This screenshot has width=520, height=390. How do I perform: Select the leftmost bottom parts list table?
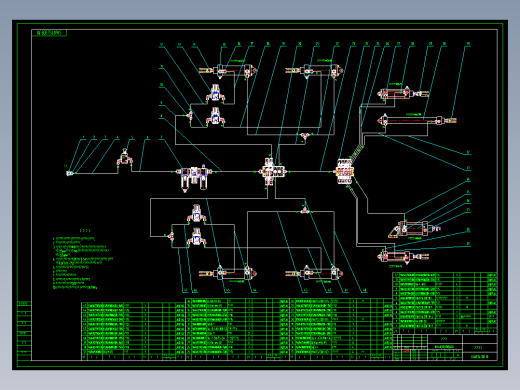pos(133,331)
